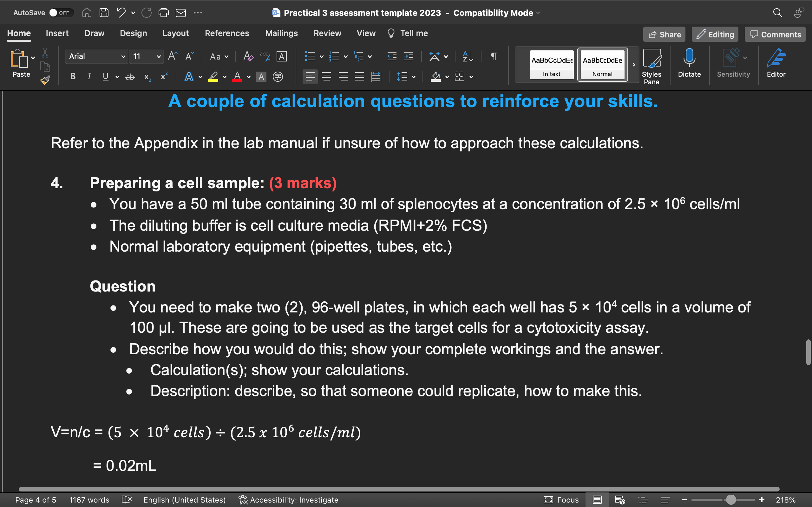Click the strikethrough icon

[130, 76]
